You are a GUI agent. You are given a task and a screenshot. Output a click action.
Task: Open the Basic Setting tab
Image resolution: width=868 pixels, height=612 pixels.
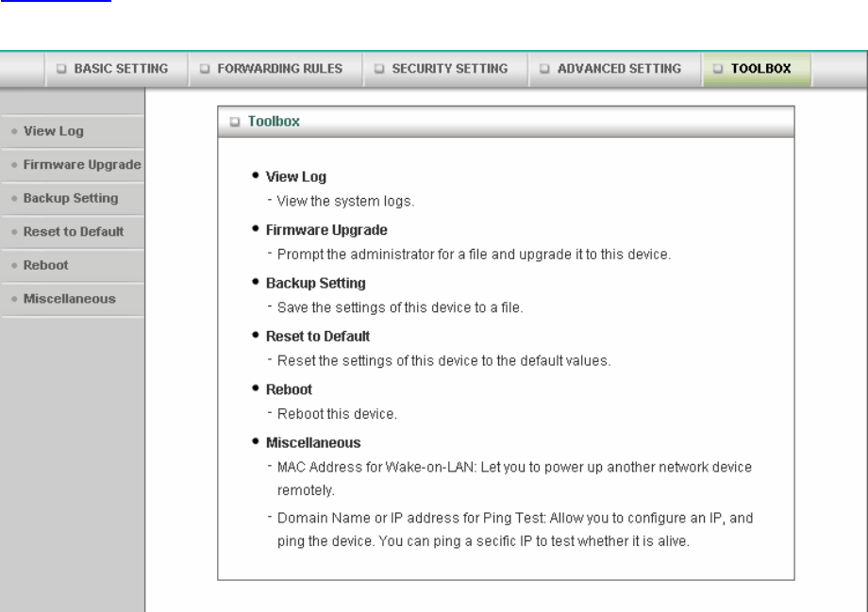(x=117, y=69)
